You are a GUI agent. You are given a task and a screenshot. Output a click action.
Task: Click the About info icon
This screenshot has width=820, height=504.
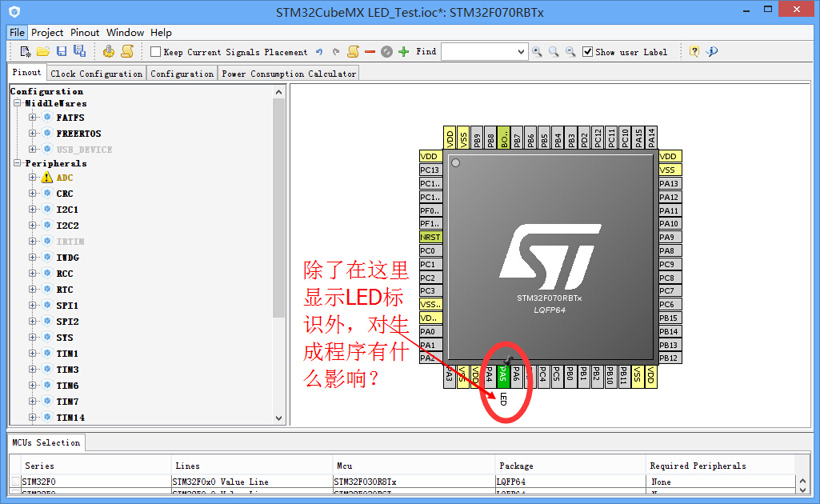click(x=712, y=51)
